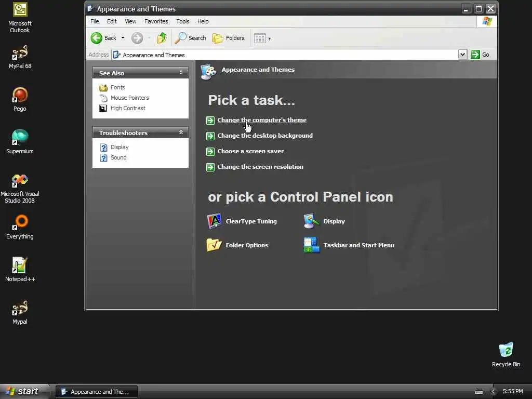Image resolution: width=532 pixels, height=399 pixels.
Task: Click the grayed Forward arrow icon
Action: click(x=137, y=38)
